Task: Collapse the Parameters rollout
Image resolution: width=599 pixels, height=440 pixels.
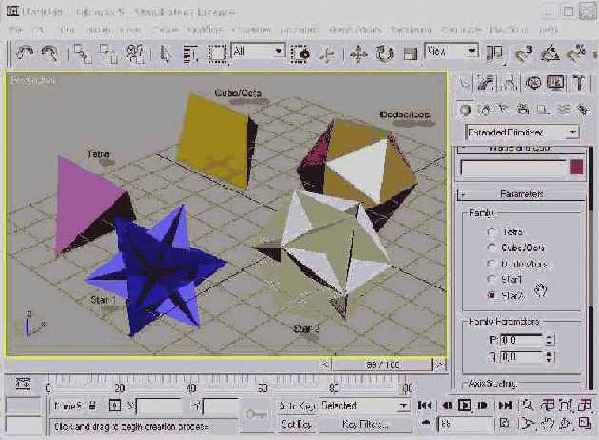Action: [x=521, y=194]
